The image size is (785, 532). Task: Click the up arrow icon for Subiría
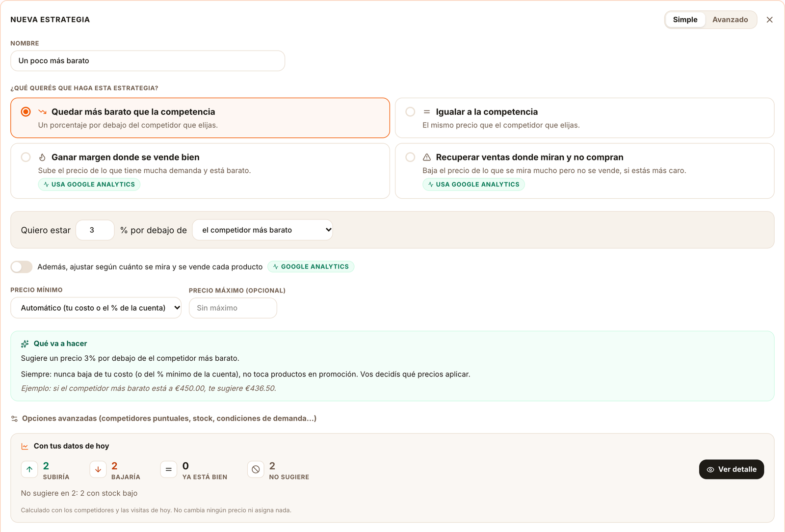pos(29,470)
